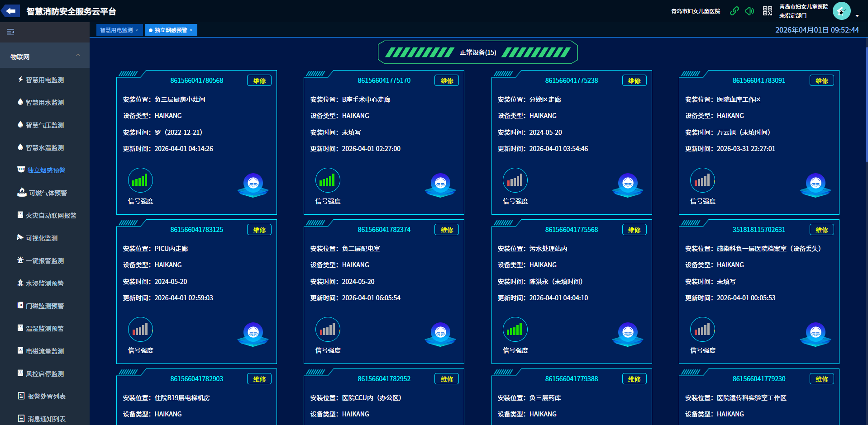Click 维修 button on device 861566041783091
868x425 pixels.
click(821, 80)
